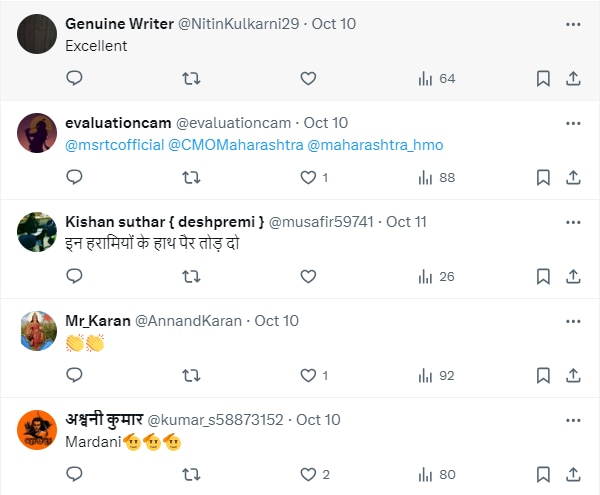Open Mr_Karan's profile picture
600x495 pixels.
pyautogui.click(x=36, y=330)
